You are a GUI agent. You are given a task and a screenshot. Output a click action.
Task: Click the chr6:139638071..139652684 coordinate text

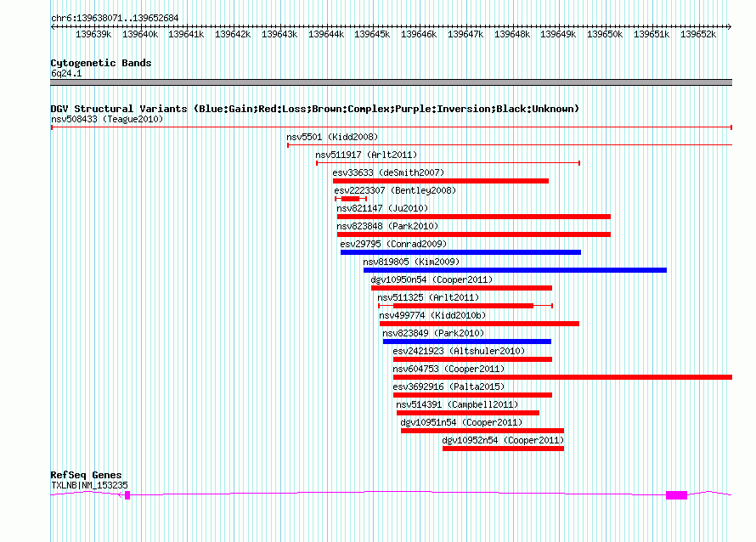pyautogui.click(x=115, y=19)
